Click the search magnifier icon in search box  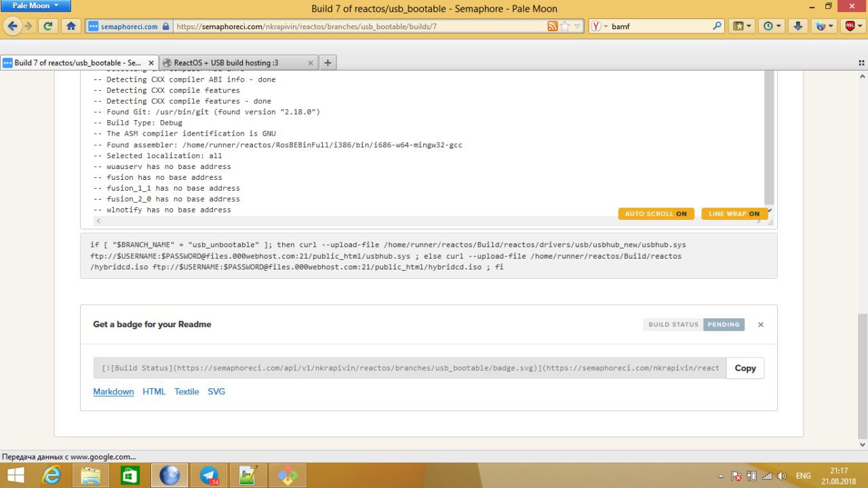click(x=717, y=26)
